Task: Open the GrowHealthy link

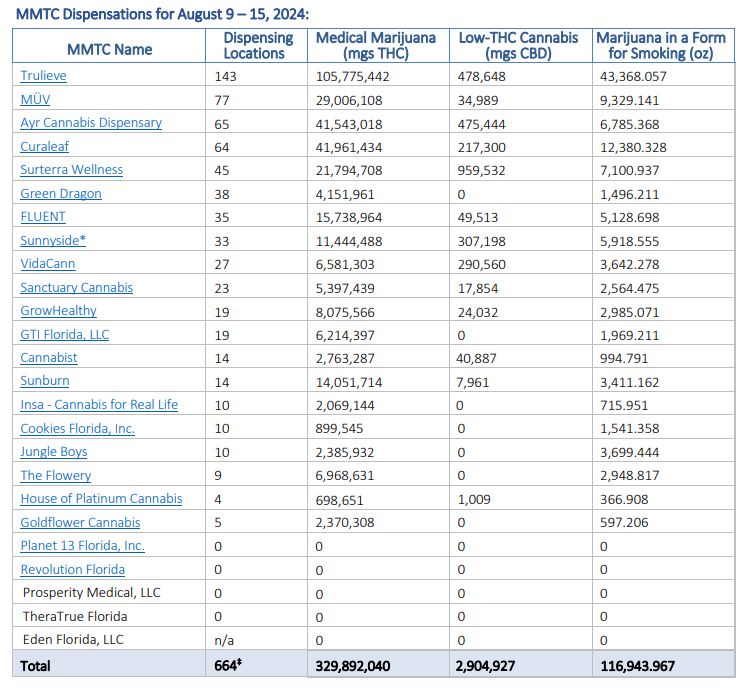Action: click(x=58, y=311)
